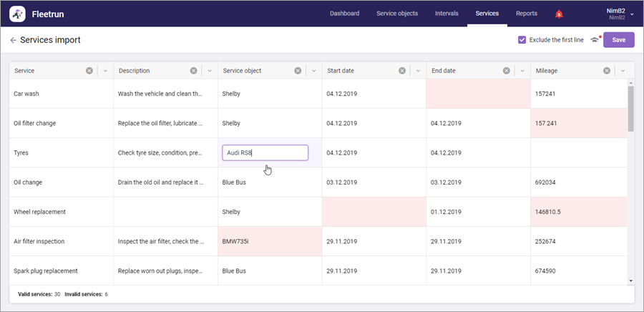Expand the Service column dropdown
Image resolution: width=644 pixels, height=312 pixels.
tap(105, 71)
